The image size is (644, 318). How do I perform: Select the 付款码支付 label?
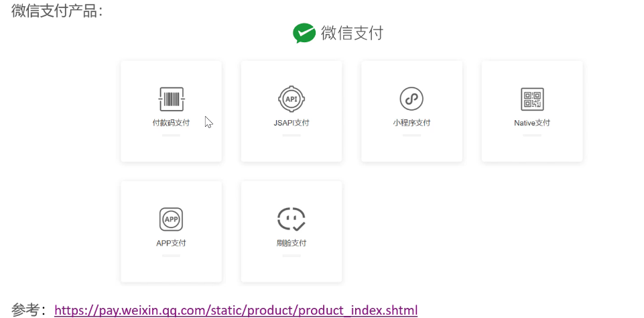tap(172, 123)
